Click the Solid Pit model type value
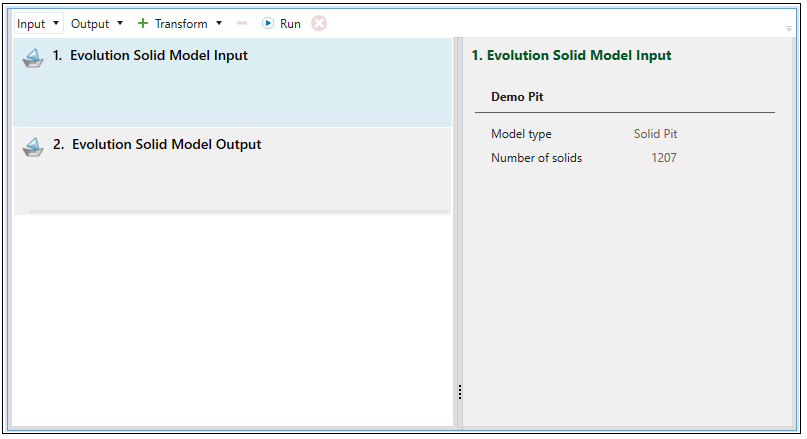 click(x=655, y=134)
